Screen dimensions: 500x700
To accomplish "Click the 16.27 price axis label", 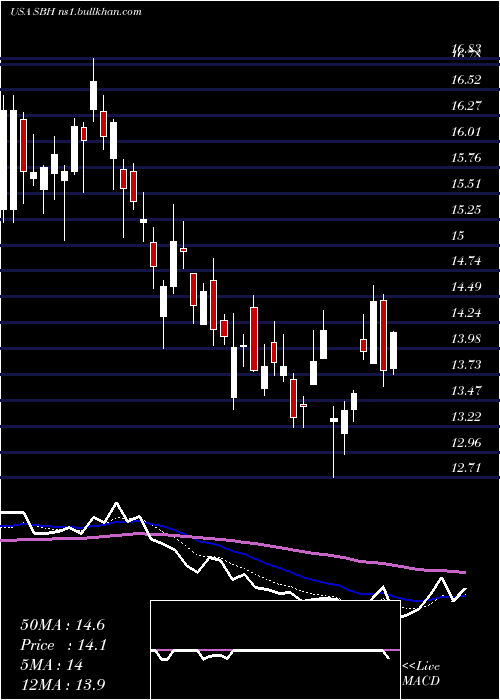I will [x=466, y=106].
